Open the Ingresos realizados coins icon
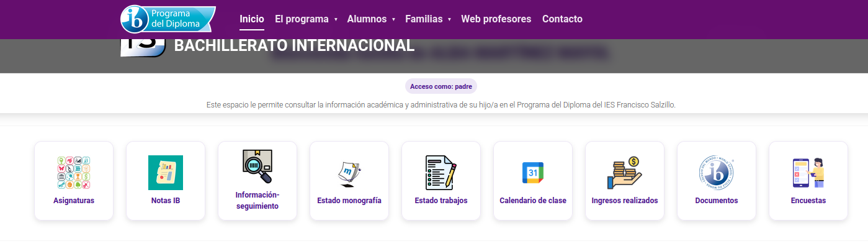Viewport: 868px width, 251px height. [x=625, y=173]
